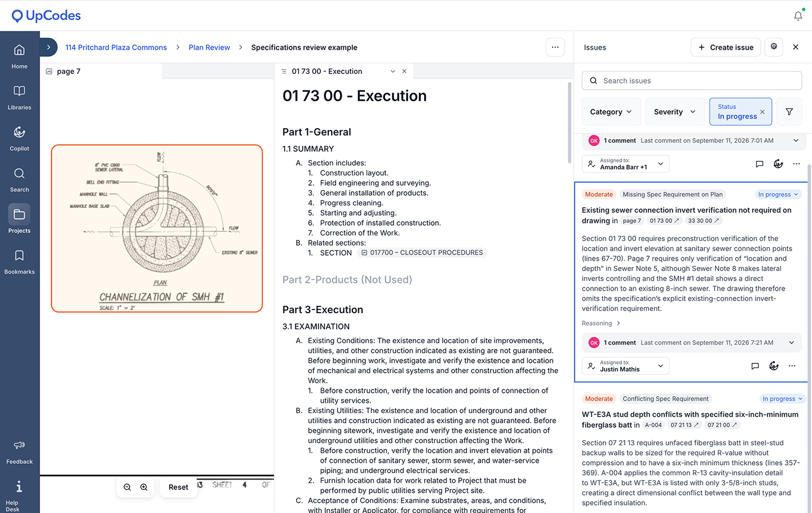Open the Severity filter dropdown
The height and width of the screenshot is (513, 812).
[675, 112]
